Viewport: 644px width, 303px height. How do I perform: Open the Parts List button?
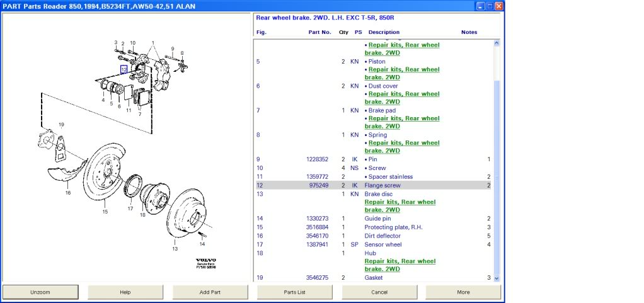coord(294,292)
